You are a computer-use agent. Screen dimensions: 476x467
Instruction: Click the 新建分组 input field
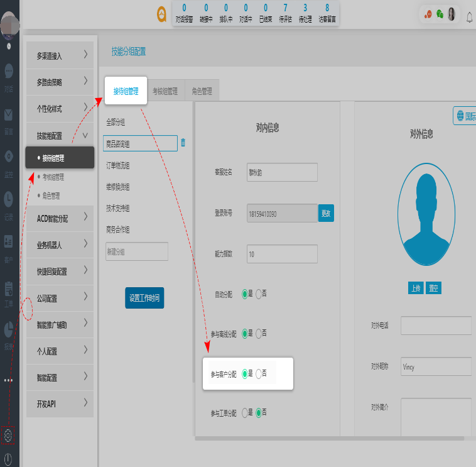click(137, 251)
